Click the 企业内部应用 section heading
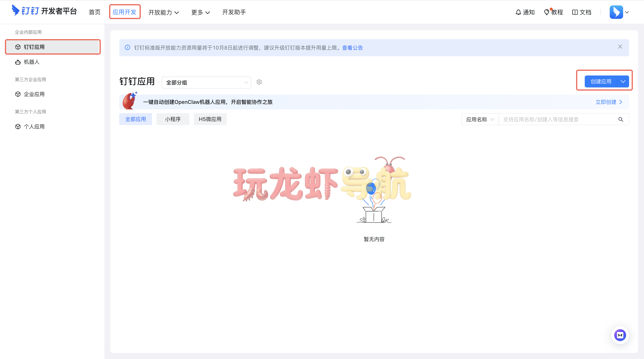Image resolution: width=644 pixels, height=359 pixels. 28,32
